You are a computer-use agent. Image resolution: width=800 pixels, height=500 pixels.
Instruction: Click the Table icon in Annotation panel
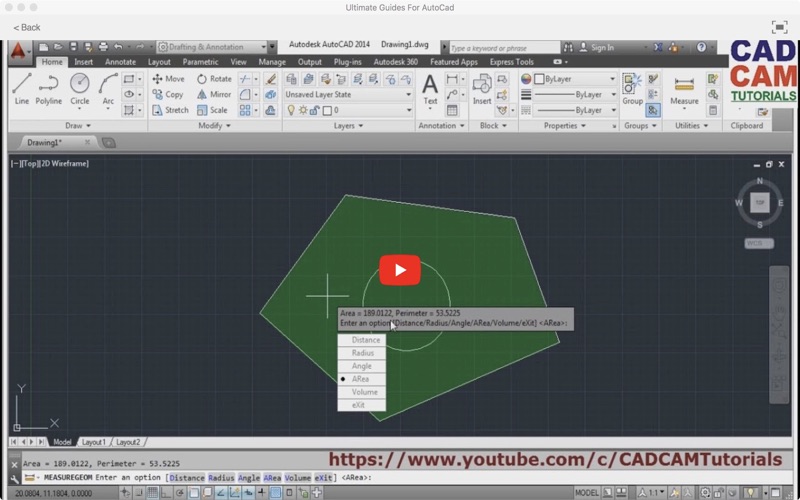tap(452, 110)
